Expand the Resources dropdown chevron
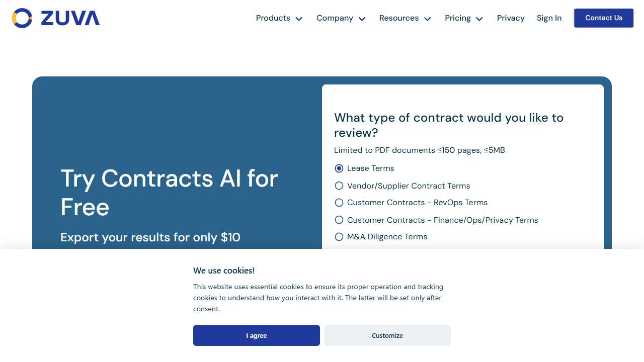The image size is (644, 362). coord(428,19)
